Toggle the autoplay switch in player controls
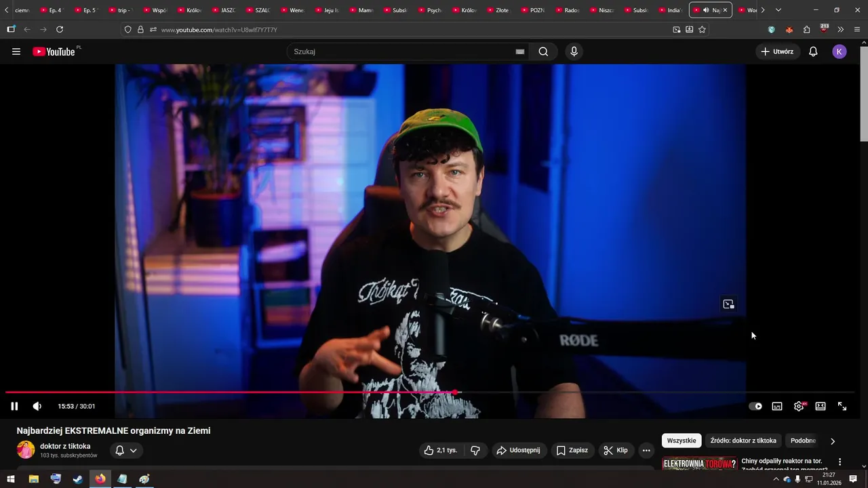 click(755, 406)
